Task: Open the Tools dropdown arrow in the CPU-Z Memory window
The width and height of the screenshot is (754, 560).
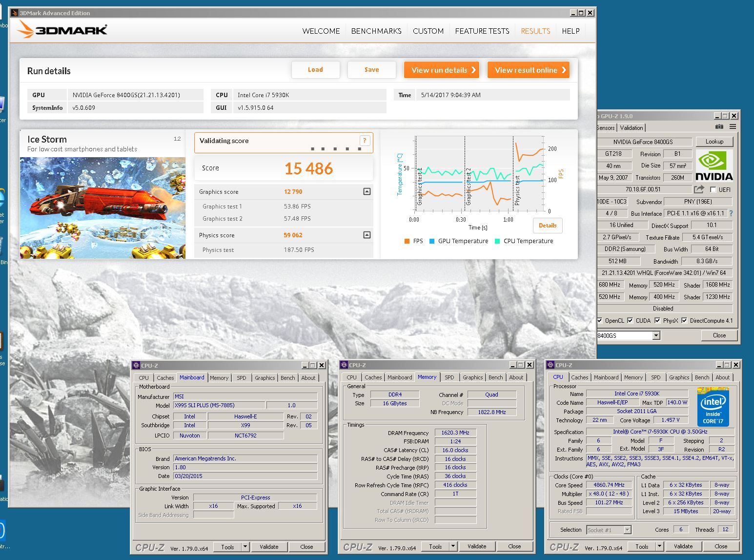Action: click(453, 546)
